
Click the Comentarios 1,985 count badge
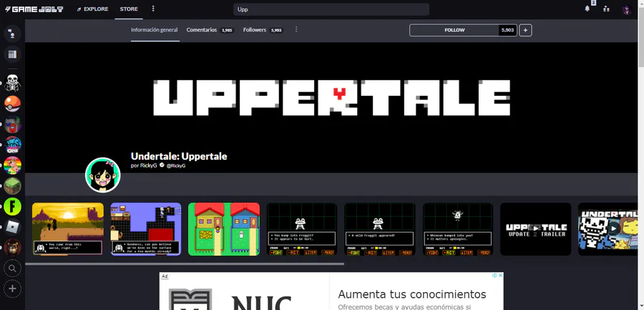(227, 30)
